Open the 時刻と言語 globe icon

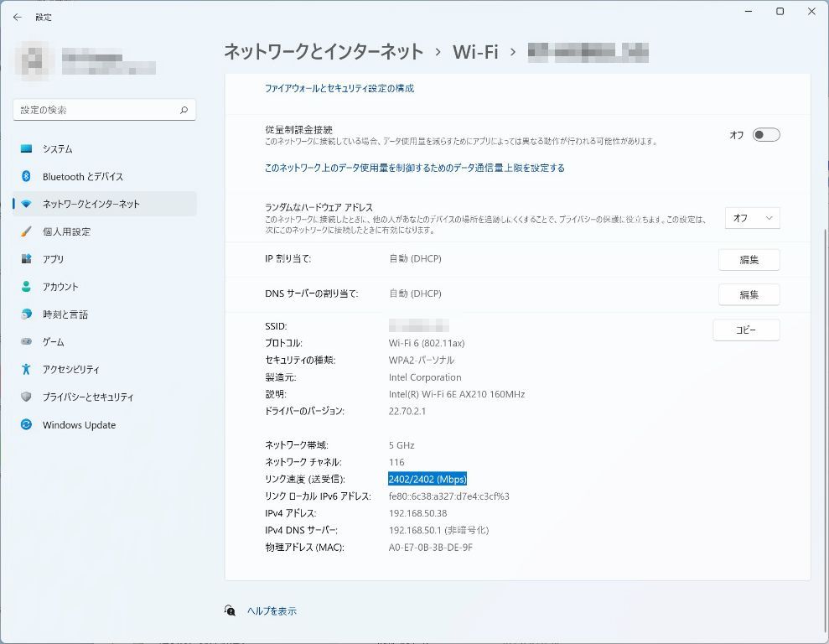pyautogui.click(x=26, y=314)
